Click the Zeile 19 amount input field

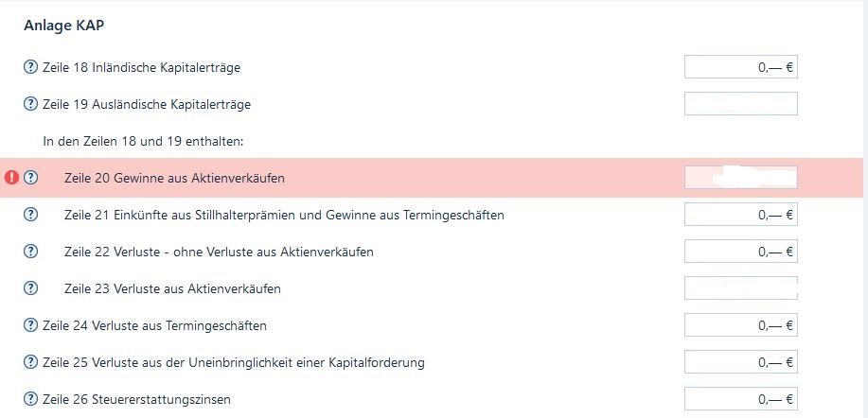point(740,104)
